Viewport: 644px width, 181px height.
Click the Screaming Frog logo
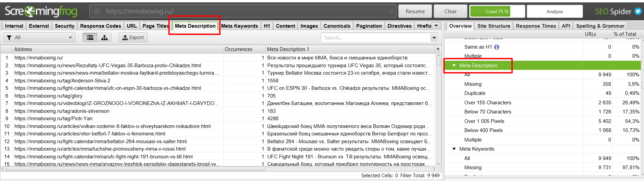pyautogui.click(x=41, y=11)
